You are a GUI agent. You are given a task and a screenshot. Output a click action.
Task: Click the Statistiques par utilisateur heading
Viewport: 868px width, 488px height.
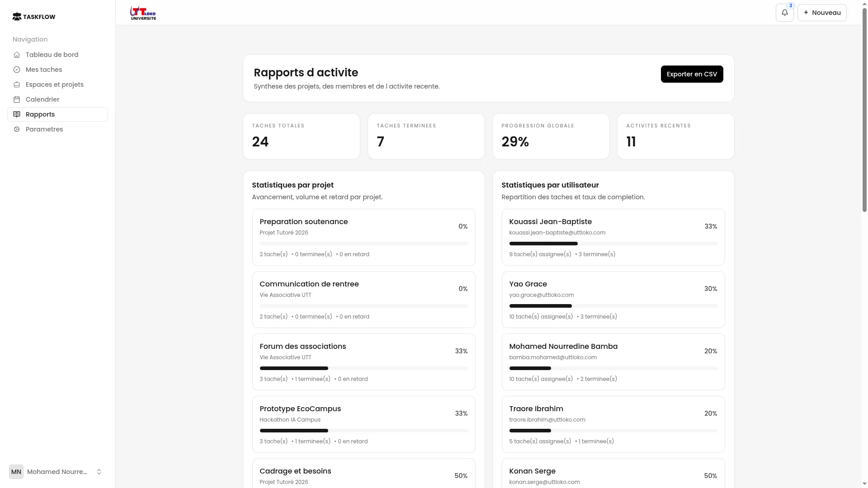(x=550, y=185)
